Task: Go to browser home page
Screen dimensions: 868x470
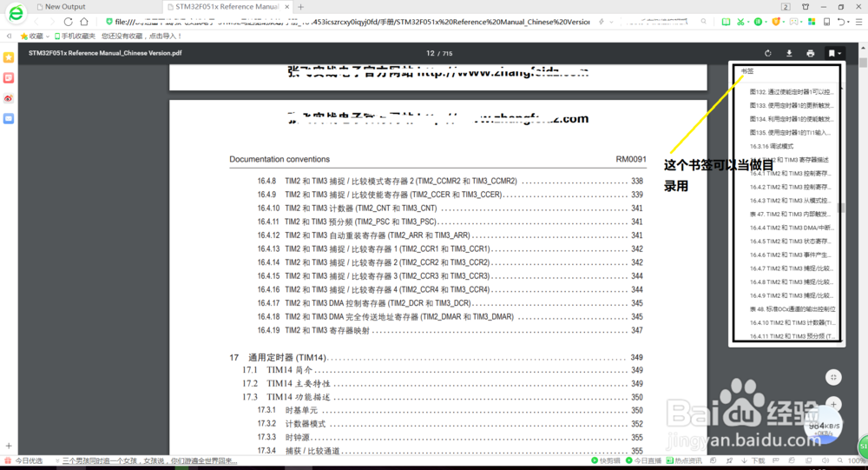Action: click(x=84, y=22)
